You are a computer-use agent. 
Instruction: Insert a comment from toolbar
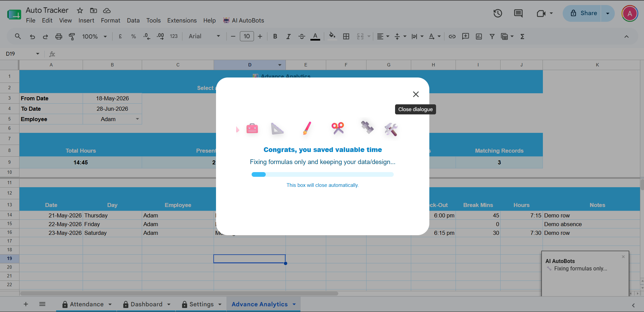tap(466, 36)
